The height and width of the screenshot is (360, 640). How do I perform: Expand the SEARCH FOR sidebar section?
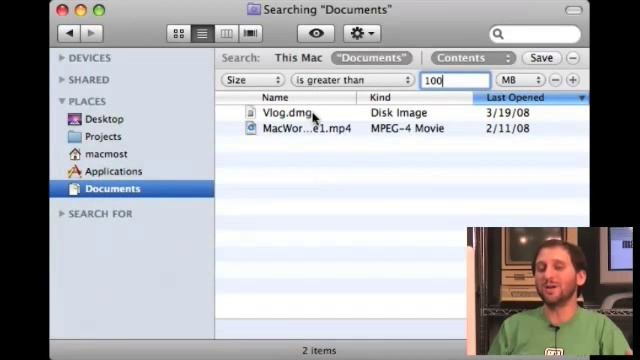click(x=62, y=213)
